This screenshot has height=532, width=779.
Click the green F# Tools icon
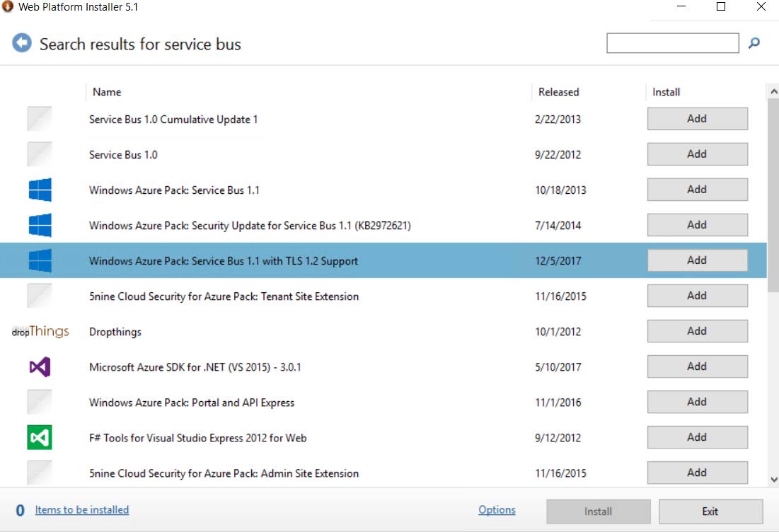point(40,437)
